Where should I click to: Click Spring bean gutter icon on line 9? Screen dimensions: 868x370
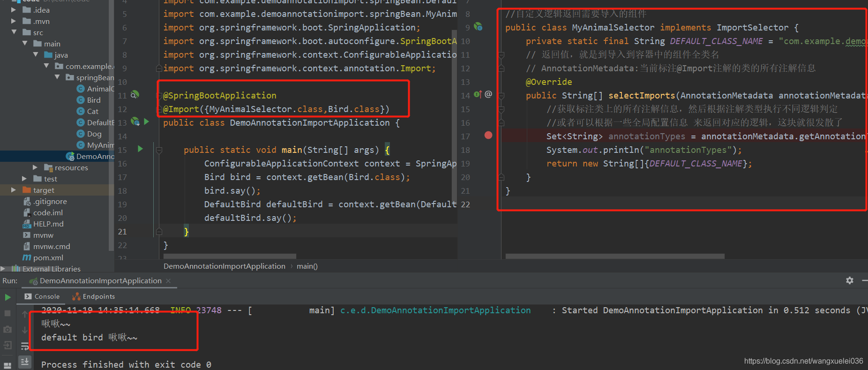478,27
